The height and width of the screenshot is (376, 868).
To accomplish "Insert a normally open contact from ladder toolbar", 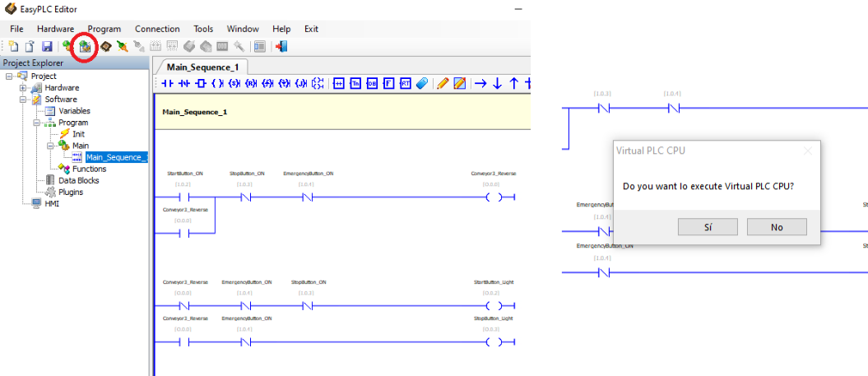I will pos(167,84).
